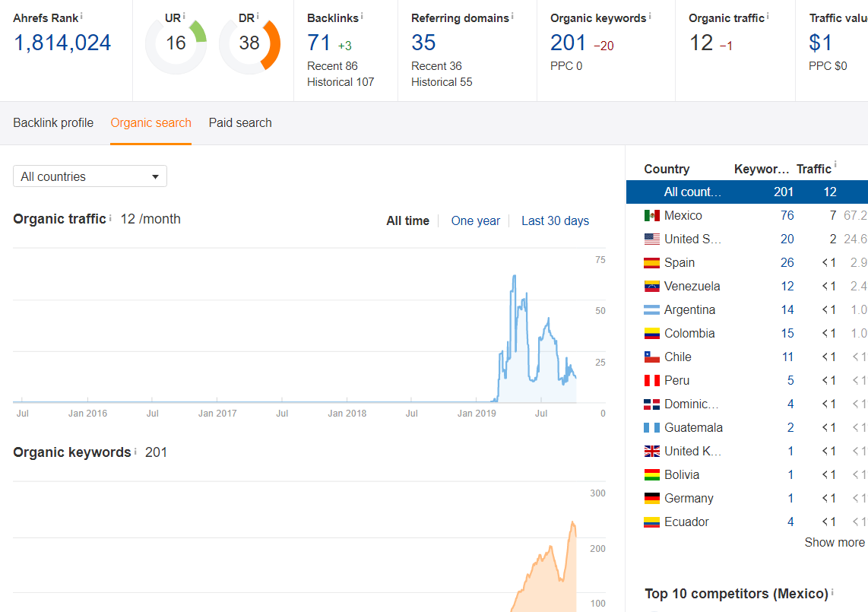Click the info icon beside Ahrefs Rank
868x612 pixels.
(x=81, y=16)
